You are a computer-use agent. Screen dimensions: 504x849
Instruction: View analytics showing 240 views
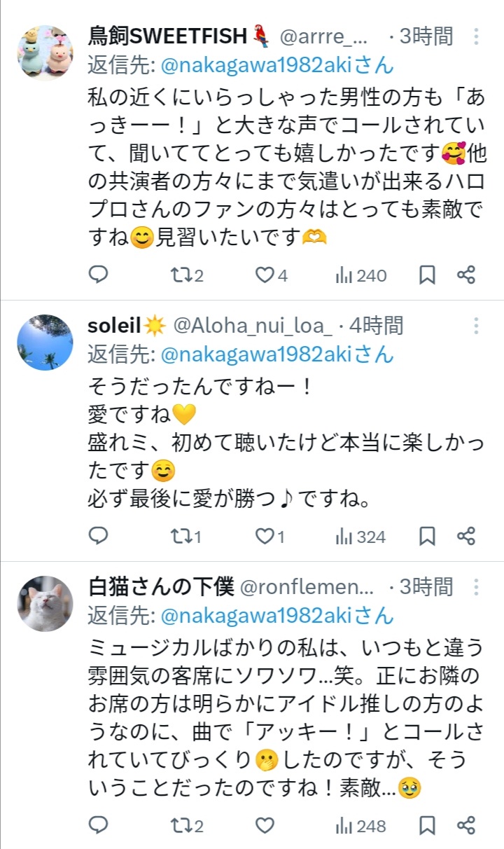click(360, 275)
